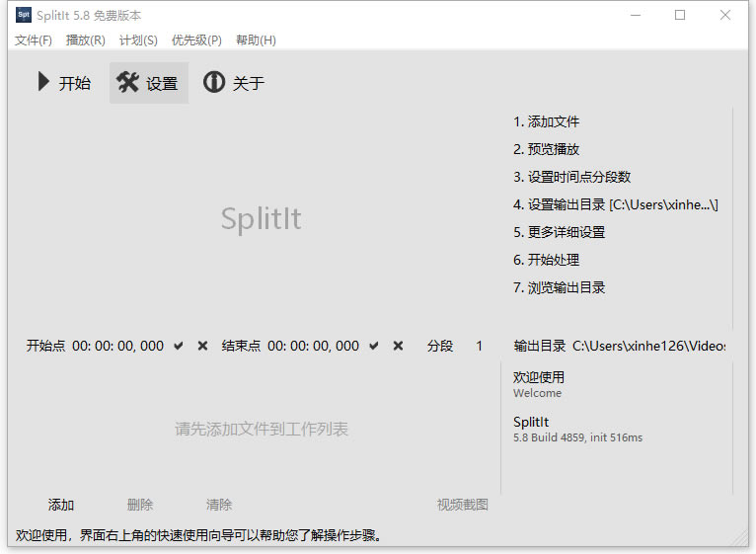Edit the 开始点 time value field
756x554 pixels.
117,346
